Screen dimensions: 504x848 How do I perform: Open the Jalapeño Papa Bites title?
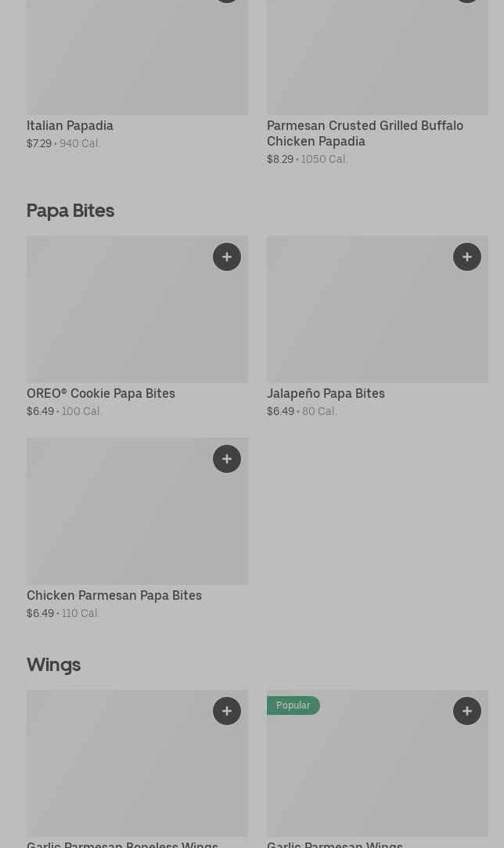pyautogui.click(x=326, y=393)
